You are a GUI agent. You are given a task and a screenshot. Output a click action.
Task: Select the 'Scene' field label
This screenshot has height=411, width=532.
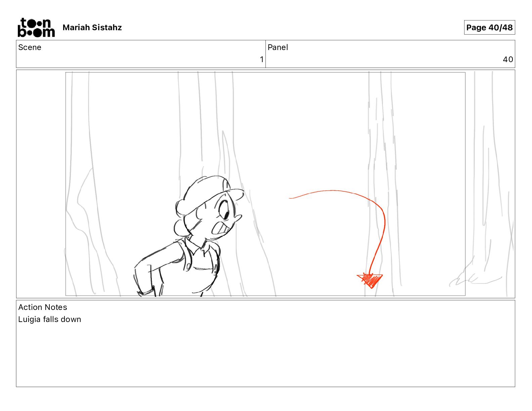(30, 47)
